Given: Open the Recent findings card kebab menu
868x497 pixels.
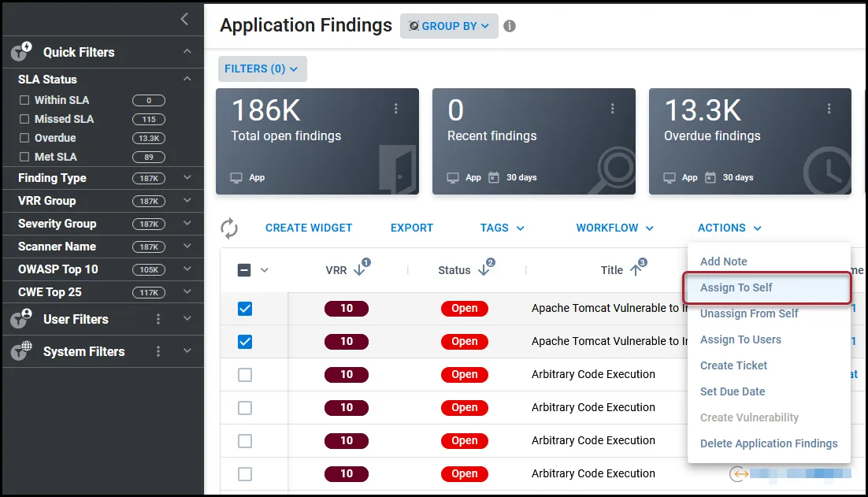Looking at the screenshot, I should tap(612, 109).
